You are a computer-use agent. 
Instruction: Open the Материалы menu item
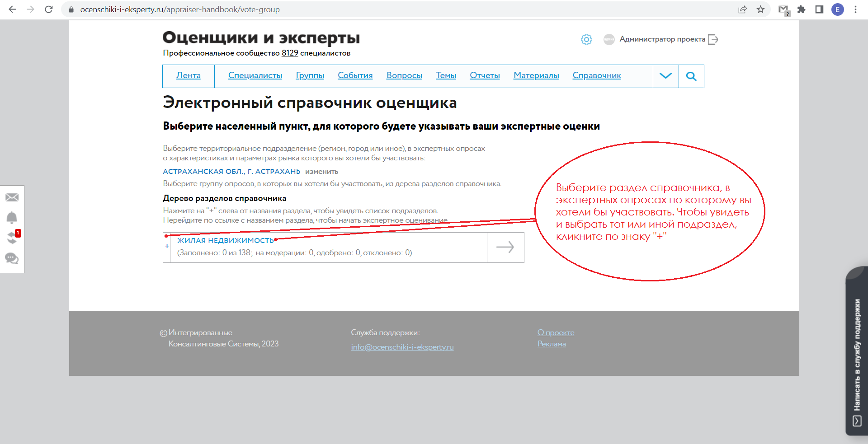coord(536,75)
